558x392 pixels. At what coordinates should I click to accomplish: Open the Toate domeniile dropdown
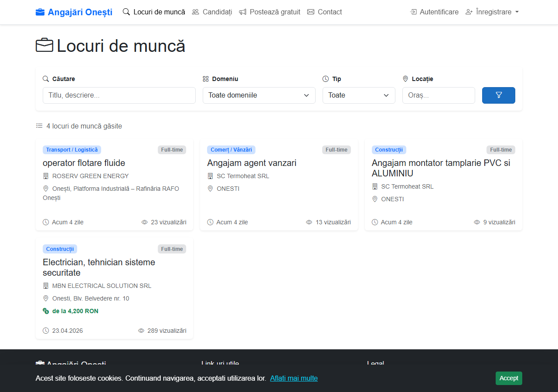pyautogui.click(x=259, y=95)
